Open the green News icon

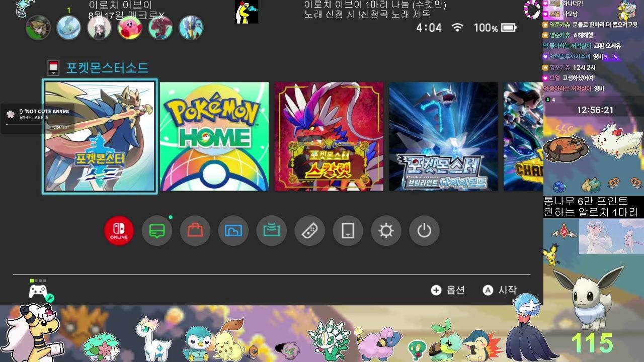click(157, 231)
